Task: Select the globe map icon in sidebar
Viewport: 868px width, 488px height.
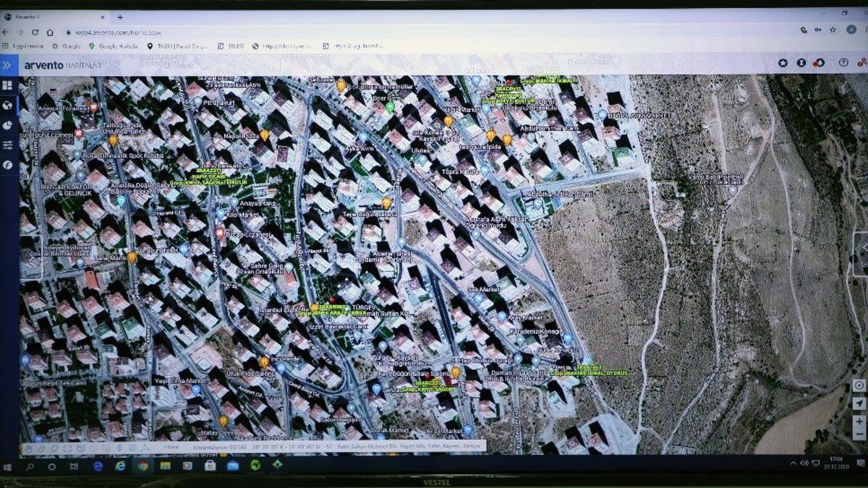Action: (7, 106)
